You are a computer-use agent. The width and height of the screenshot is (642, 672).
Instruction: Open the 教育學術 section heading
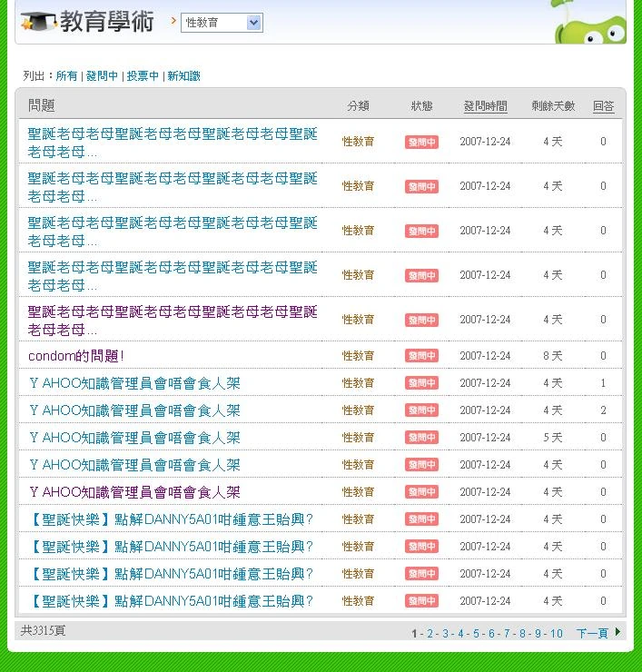[x=107, y=21]
